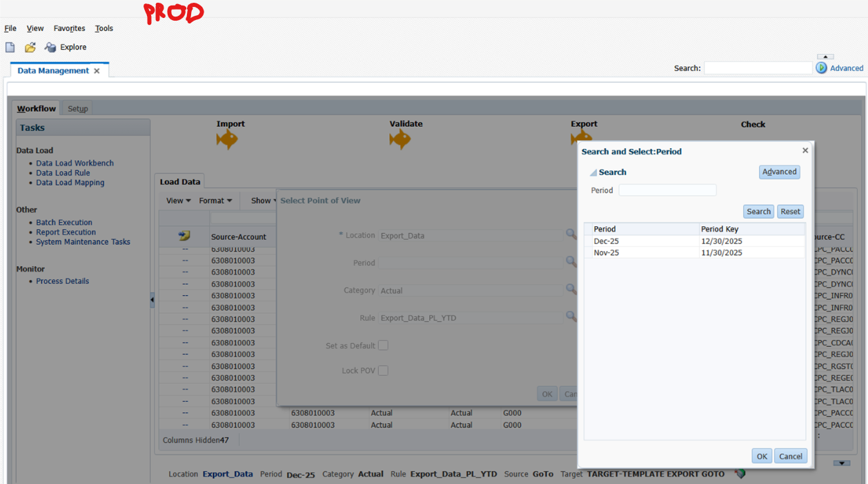This screenshot has height=484, width=868.
Task: Open the Data Load Rule link
Action: tap(63, 173)
